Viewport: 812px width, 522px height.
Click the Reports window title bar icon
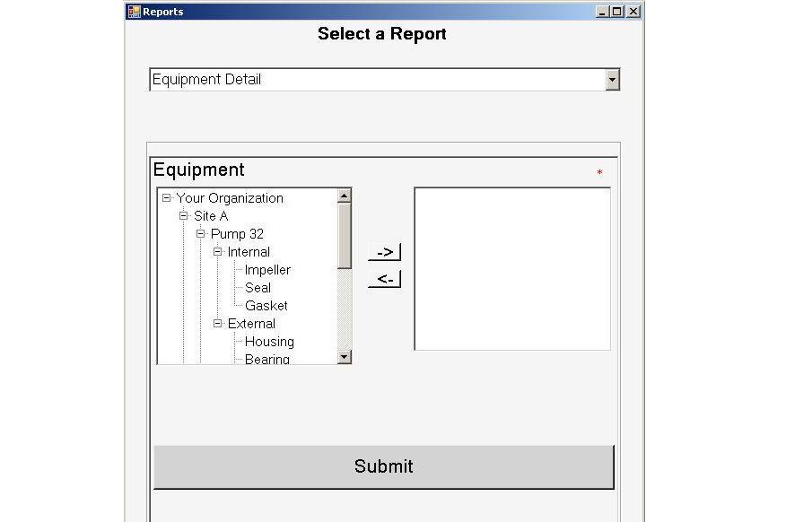tap(134, 12)
